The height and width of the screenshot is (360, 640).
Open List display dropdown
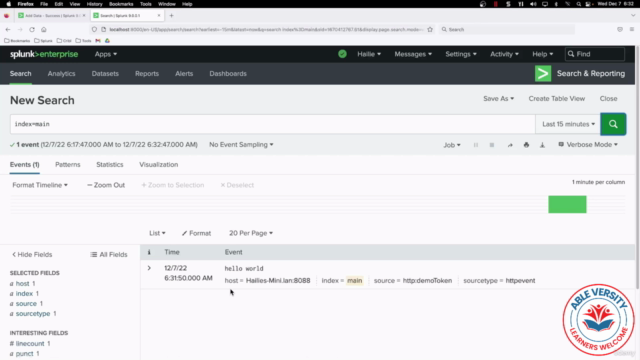click(x=157, y=233)
